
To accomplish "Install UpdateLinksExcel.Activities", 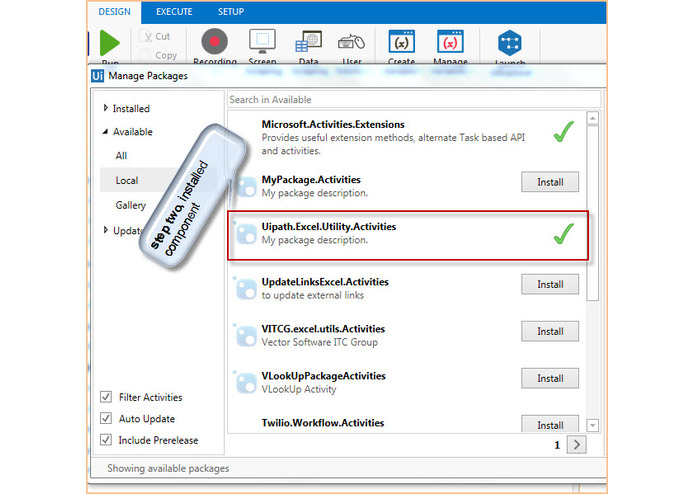I will (550, 284).
